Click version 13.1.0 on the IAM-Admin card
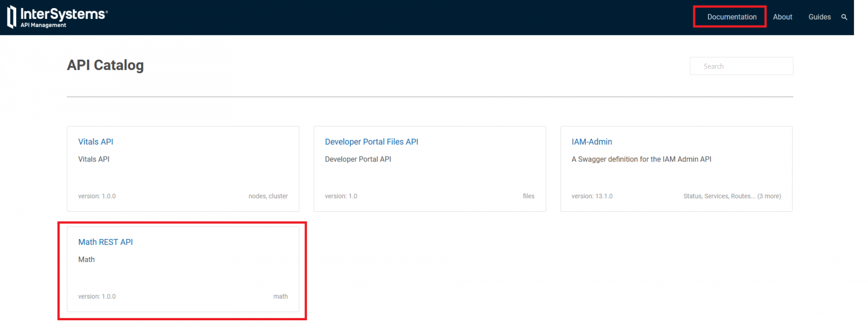868x323 pixels. (x=592, y=196)
